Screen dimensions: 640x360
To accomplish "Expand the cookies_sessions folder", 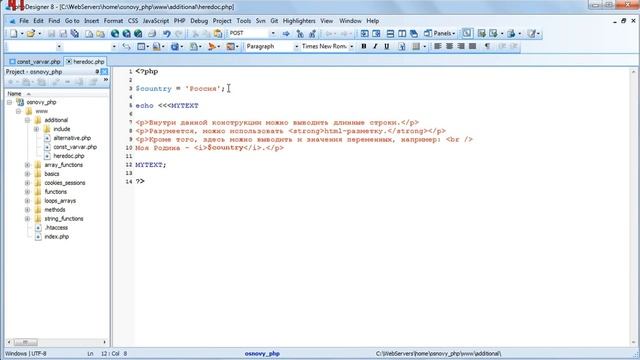I will [x=27, y=183].
